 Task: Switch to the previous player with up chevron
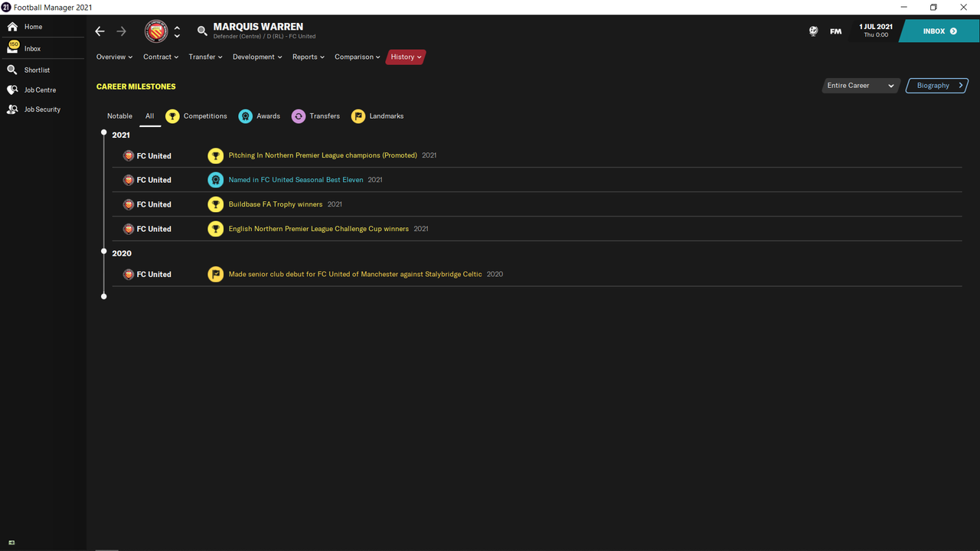(177, 28)
